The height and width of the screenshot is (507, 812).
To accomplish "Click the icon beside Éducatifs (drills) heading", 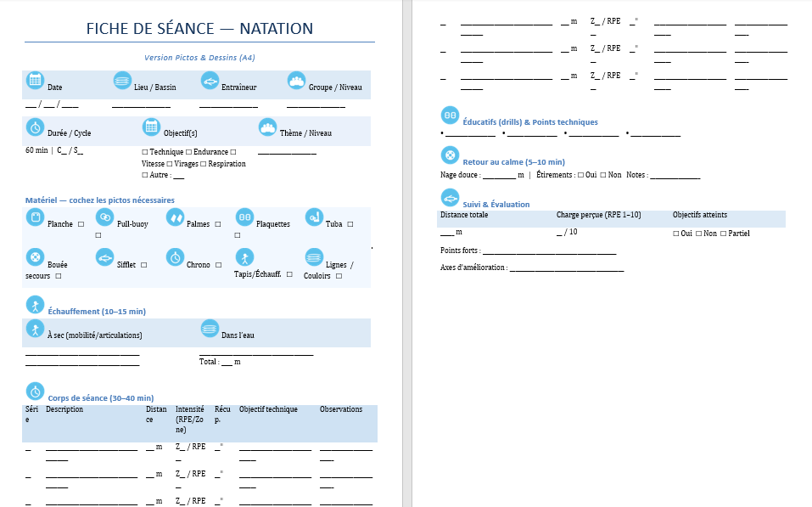I will (450, 115).
